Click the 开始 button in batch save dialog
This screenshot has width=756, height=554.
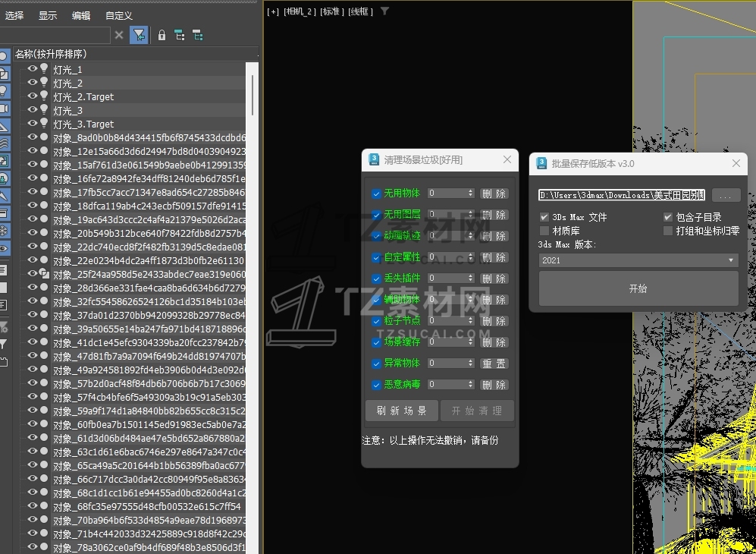pyautogui.click(x=638, y=288)
